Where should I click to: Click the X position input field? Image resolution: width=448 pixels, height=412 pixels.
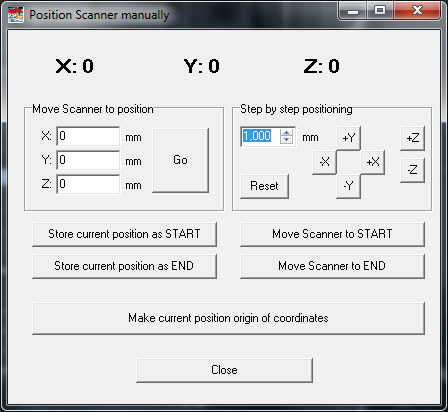[88, 136]
